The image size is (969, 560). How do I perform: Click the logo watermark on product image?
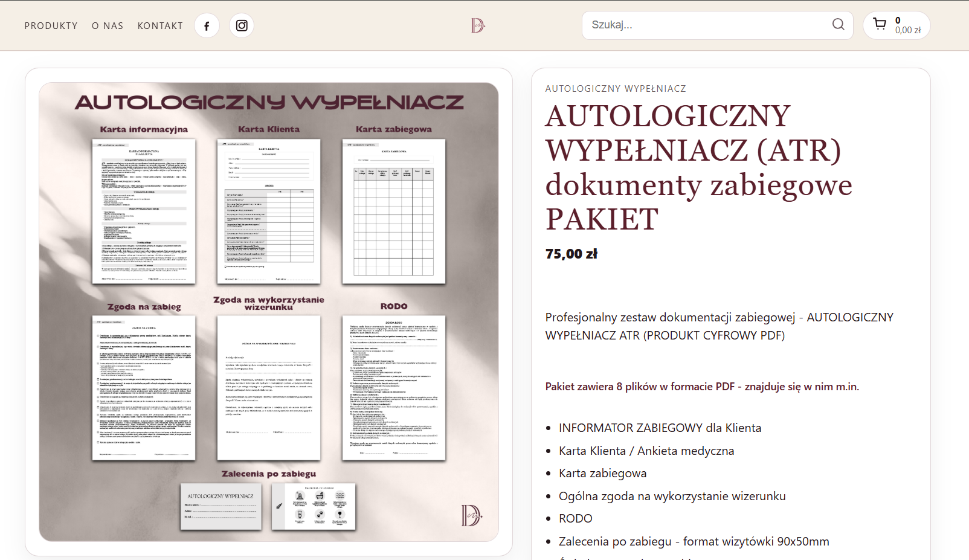[x=472, y=515]
